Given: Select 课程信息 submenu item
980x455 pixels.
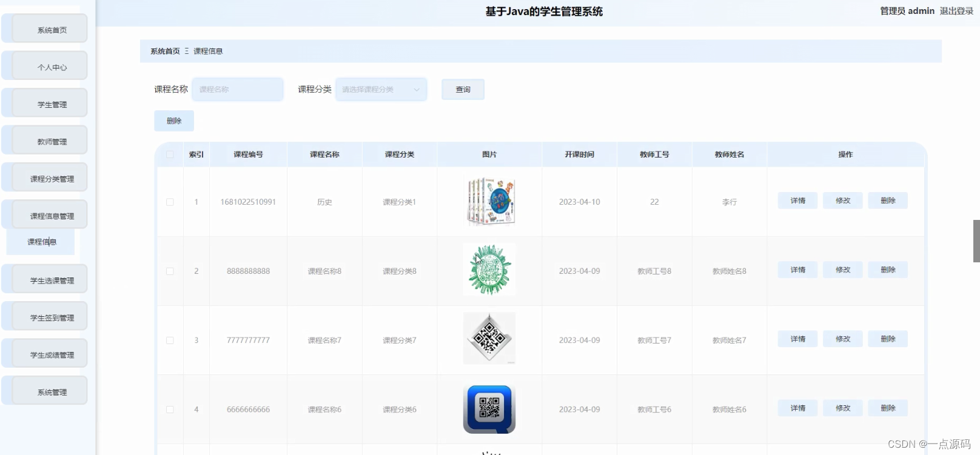Looking at the screenshot, I should [41, 242].
